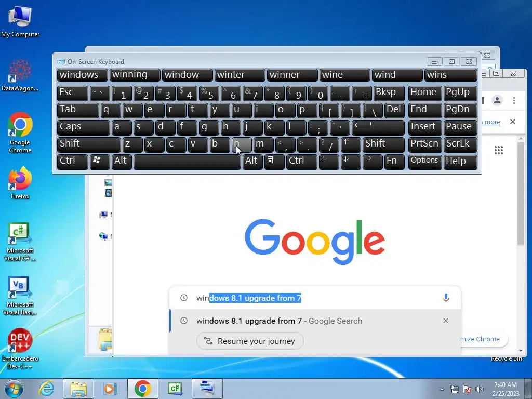Remove the windows 8.1 suggestion with X
This screenshot has width=532, height=399.
[x=445, y=321]
